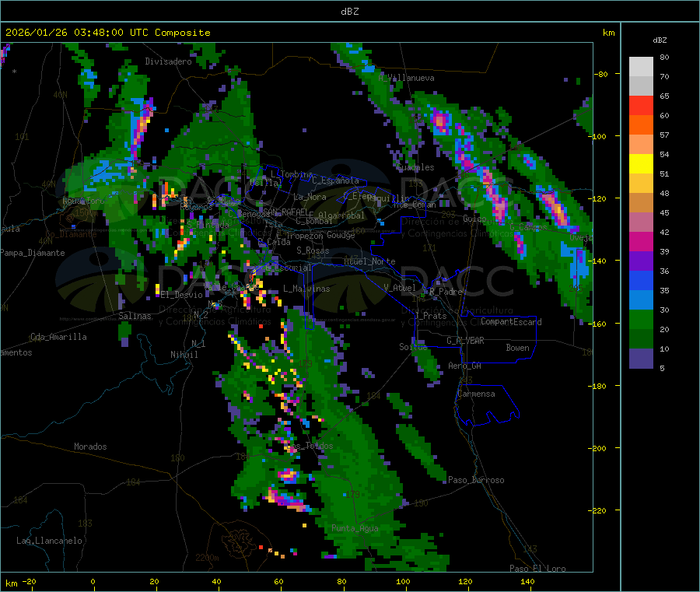Screen dimensions: 700x592
Task: Click the Aero_GA airport label
Action: pos(464,366)
